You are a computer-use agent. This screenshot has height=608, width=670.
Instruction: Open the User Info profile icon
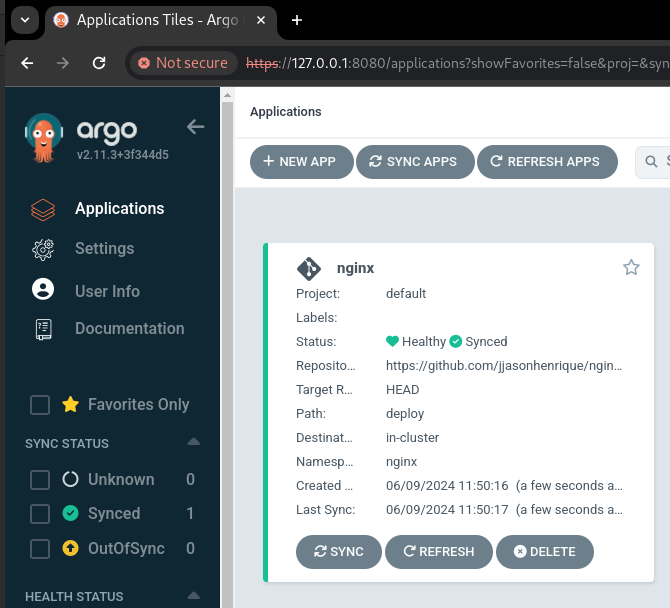pyautogui.click(x=42, y=290)
